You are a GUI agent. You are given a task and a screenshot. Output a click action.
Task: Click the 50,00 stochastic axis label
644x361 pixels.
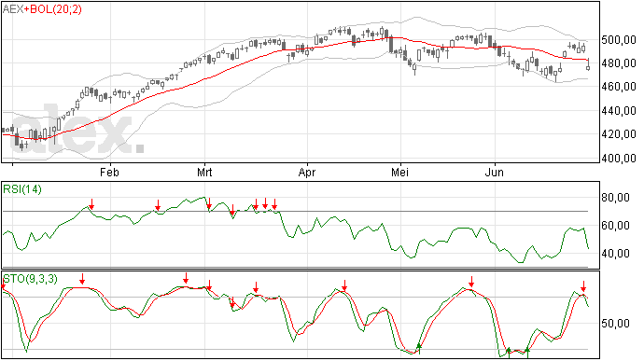[x=615, y=324]
